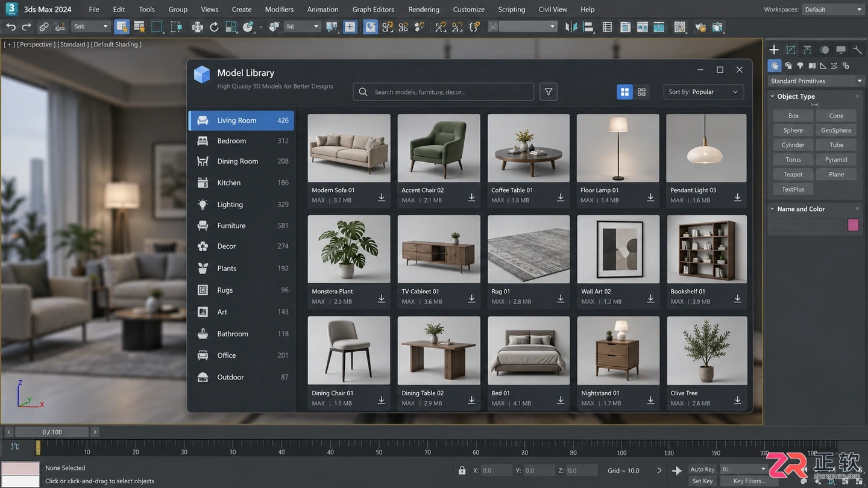
Task: Toggle Window/Crossing selection mode
Action: click(x=176, y=27)
